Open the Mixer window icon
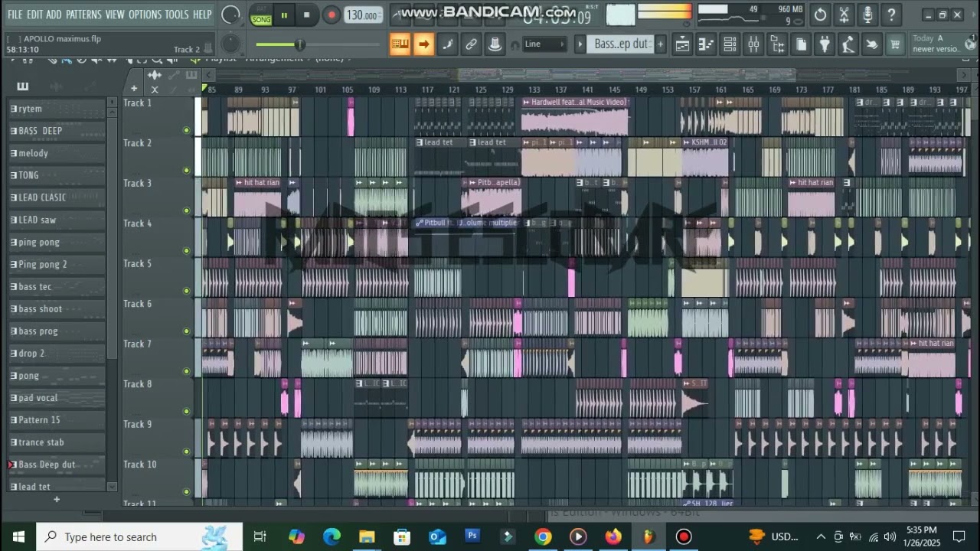Image resolution: width=980 pixels, height=551 pixels. (753, 44)
